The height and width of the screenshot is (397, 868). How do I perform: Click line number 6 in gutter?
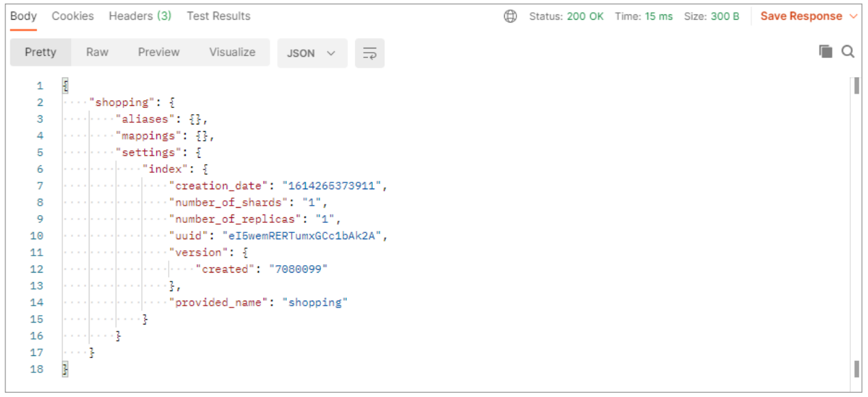pos(40,169)
